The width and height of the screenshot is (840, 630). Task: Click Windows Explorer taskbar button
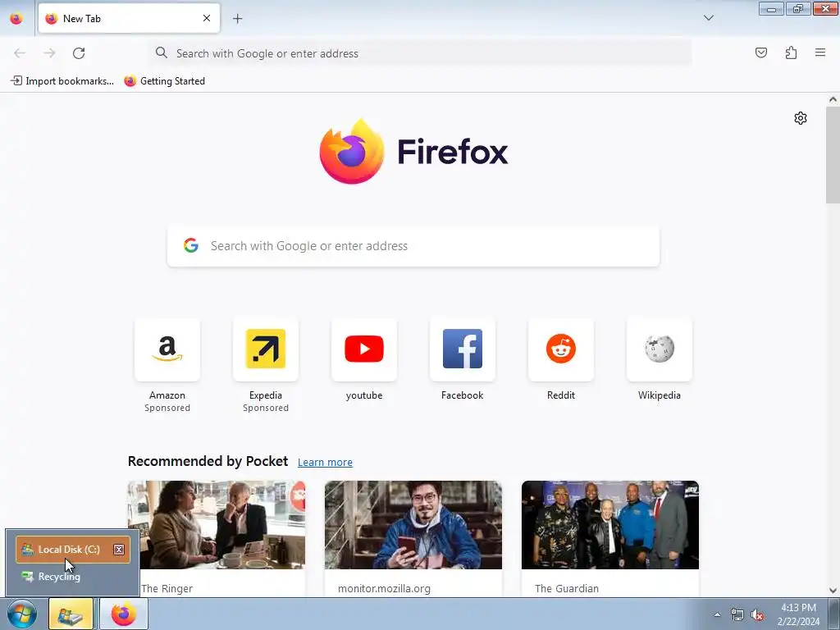click(71, 614)
